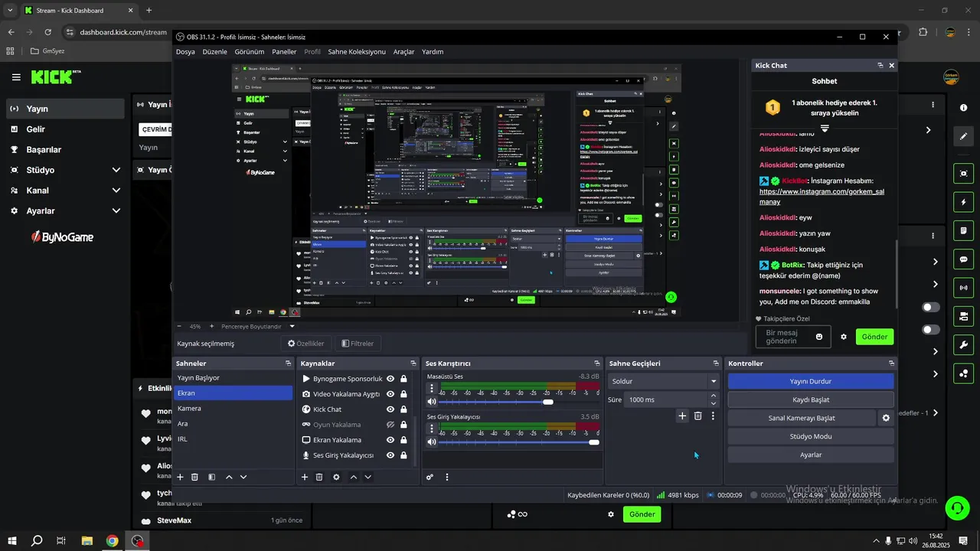Unlock Bynogame Sponsorluk source lock

point(403,379)
